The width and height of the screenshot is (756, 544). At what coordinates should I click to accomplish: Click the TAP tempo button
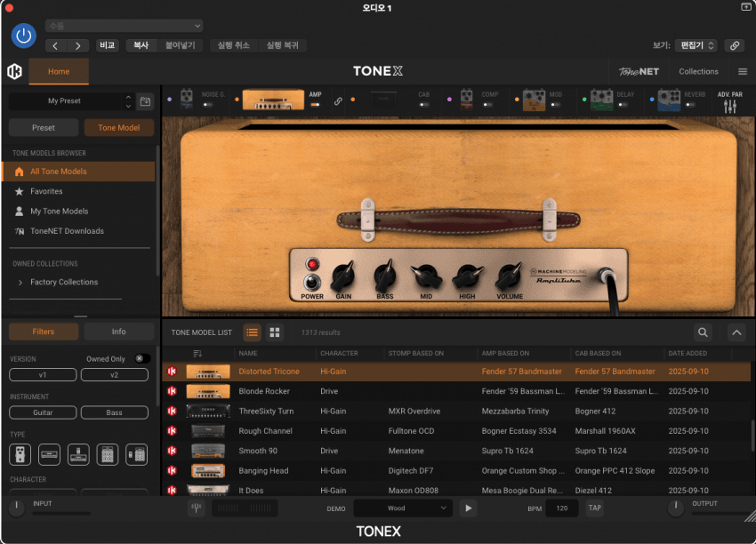[594, 508]
